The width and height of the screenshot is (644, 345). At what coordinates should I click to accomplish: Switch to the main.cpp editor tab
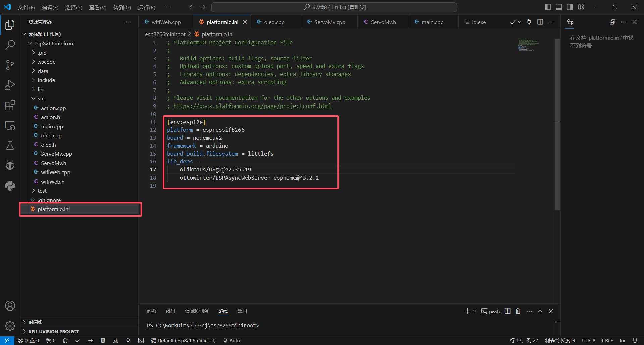point(432,22)
